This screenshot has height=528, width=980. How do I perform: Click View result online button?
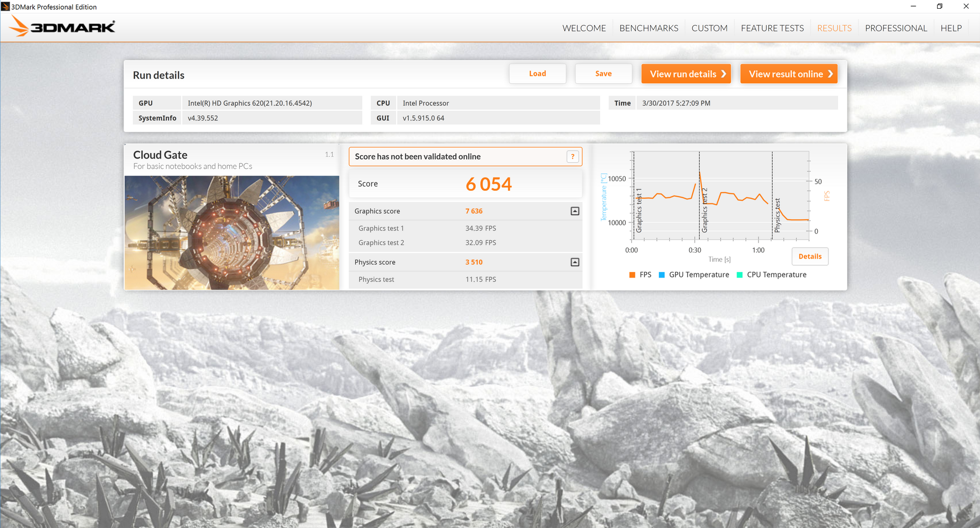[x=789, y=74]
